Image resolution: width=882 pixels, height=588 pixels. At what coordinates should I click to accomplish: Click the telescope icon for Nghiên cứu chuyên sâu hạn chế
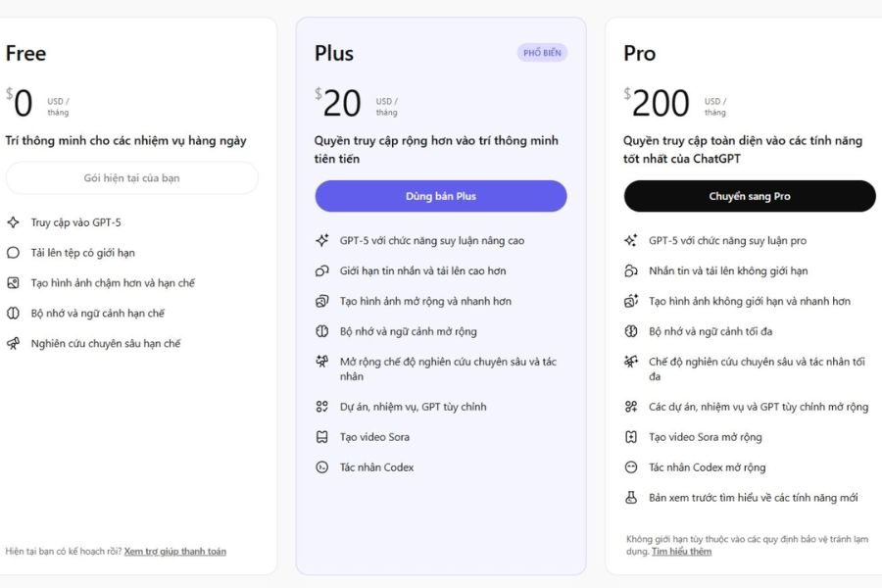13,344
